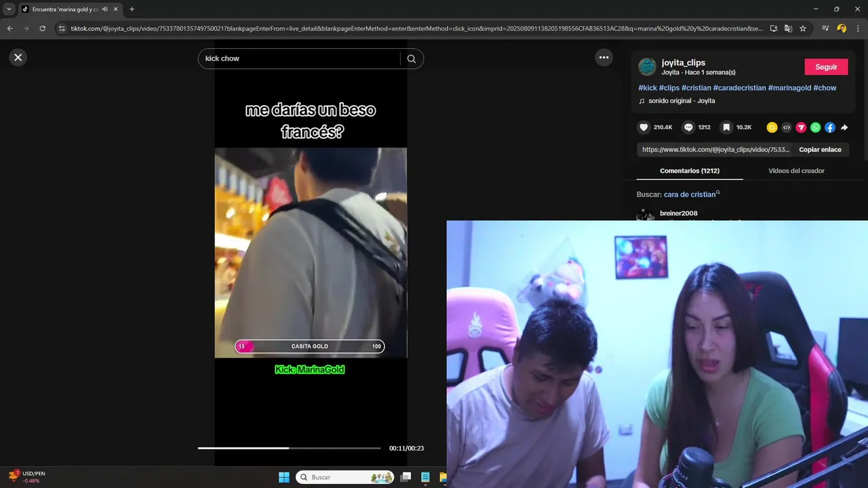Seek the video progress bar
This screenshot has height=488, width=868.
290,448
